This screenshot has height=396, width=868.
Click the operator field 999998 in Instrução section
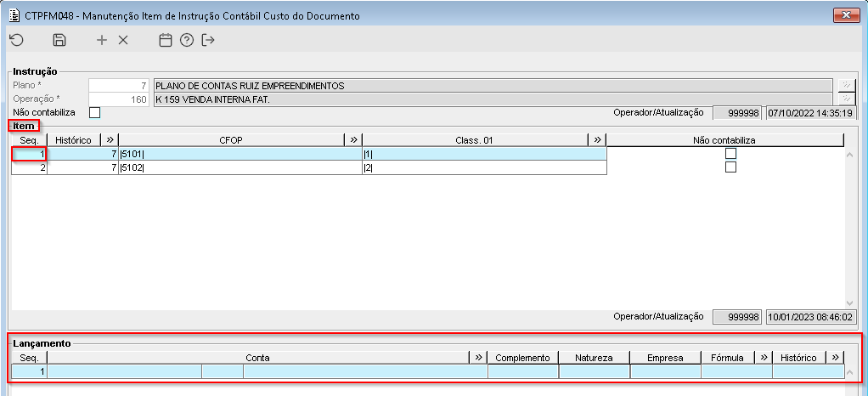point(737,113)
